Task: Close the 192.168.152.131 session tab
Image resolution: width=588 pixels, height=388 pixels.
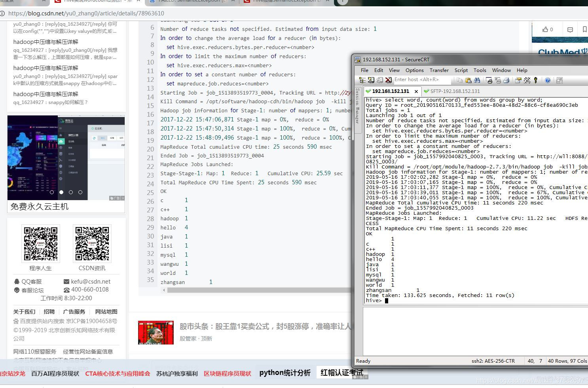Action: point(416,91)
